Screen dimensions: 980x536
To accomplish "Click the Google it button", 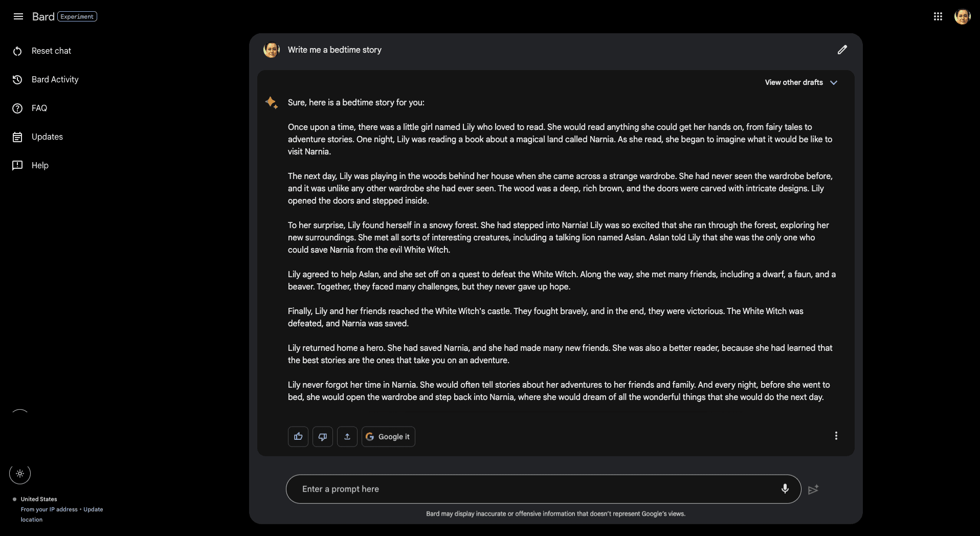I will (x=388, y=437).
